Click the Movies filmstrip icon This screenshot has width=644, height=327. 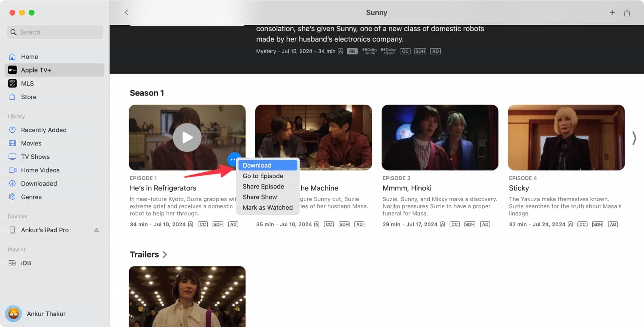(x=12, y=143)
